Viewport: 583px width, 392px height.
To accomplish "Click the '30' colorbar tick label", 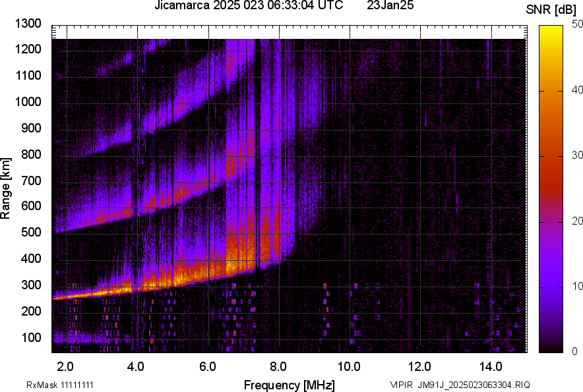I will (x=578, y=155).
